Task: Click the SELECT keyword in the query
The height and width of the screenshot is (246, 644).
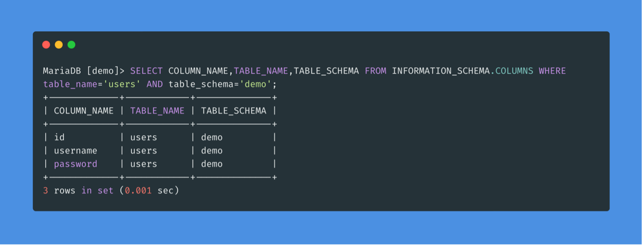Action: pos(146,71)
